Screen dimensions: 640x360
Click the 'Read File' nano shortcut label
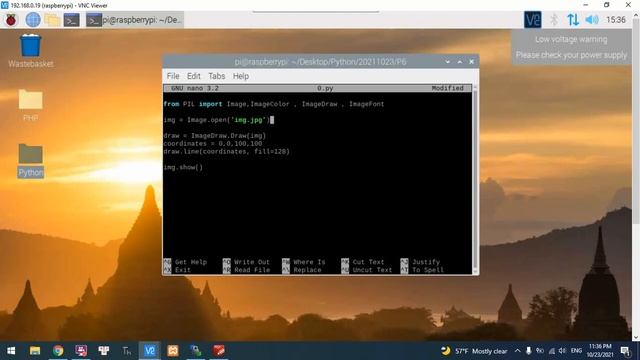click(x=252, y=270)
